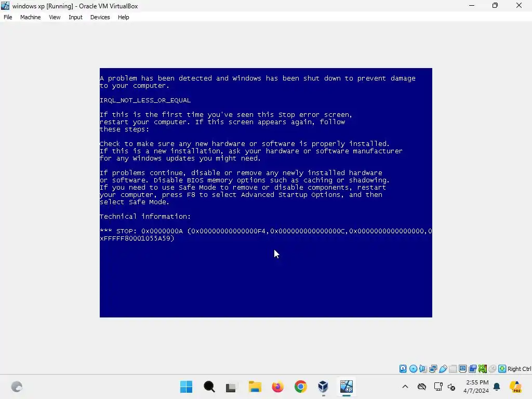Image resolution: width=532 pixels, height=399 pixels.
Task: Expand the hidden system tray icons chevron
Action: click(x=405, y=387)
